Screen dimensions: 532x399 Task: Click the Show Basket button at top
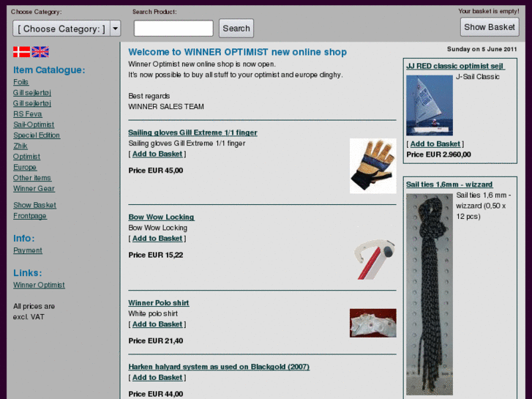pos(490,27)
